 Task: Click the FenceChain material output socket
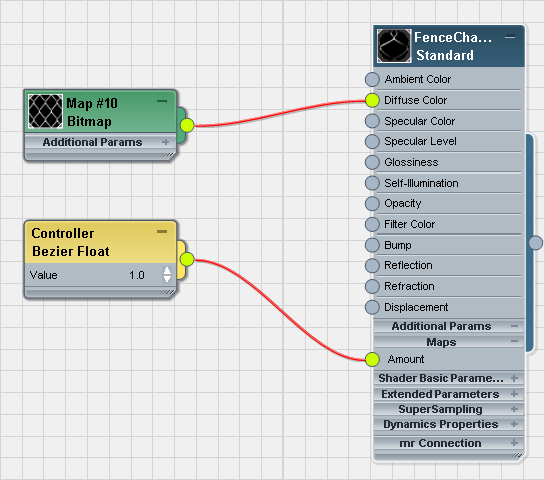(x=536, y=243)
